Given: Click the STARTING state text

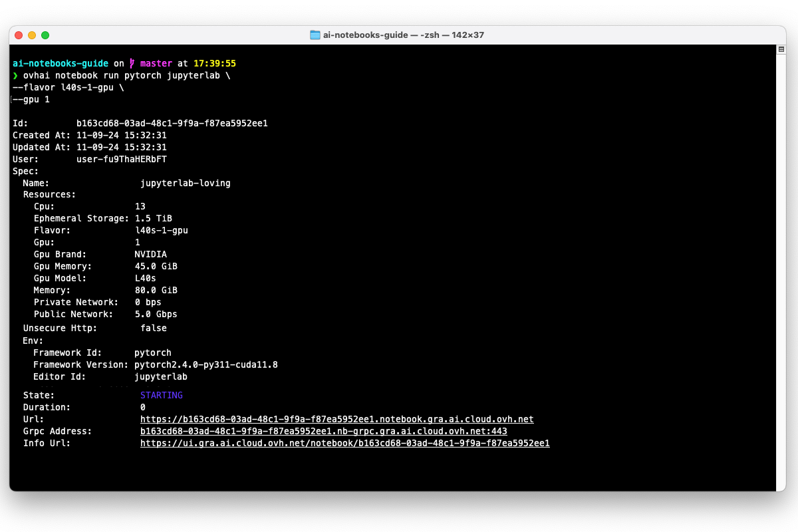Looking at the screenshot, I should click(161, 395).
